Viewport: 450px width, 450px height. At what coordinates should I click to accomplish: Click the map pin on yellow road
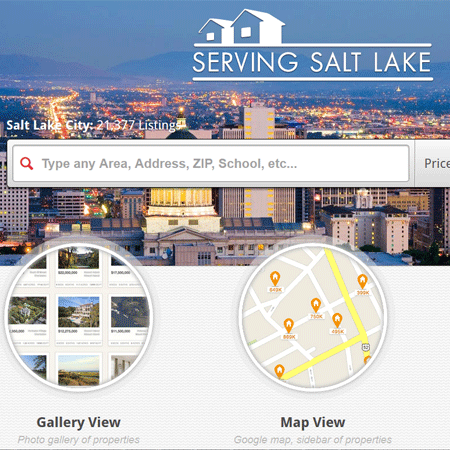[279, 372]
